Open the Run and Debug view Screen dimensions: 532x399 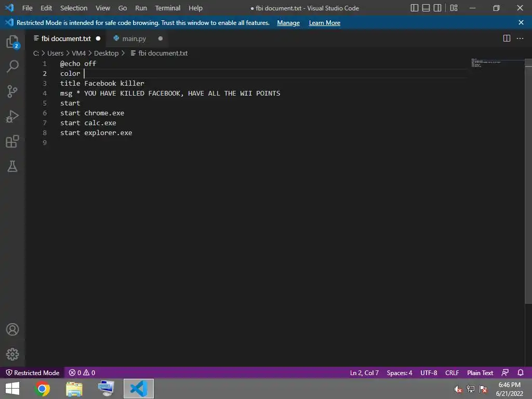[x=12, y=116]
